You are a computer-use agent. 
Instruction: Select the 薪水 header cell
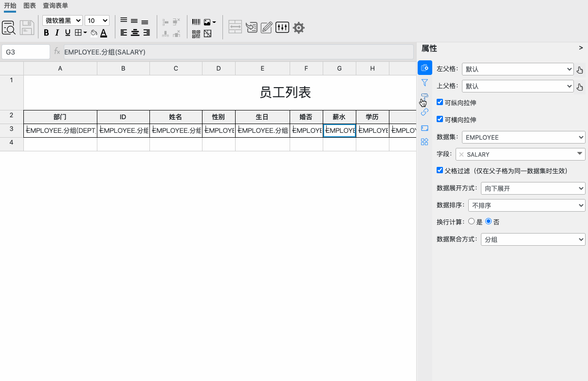point(339,117)
